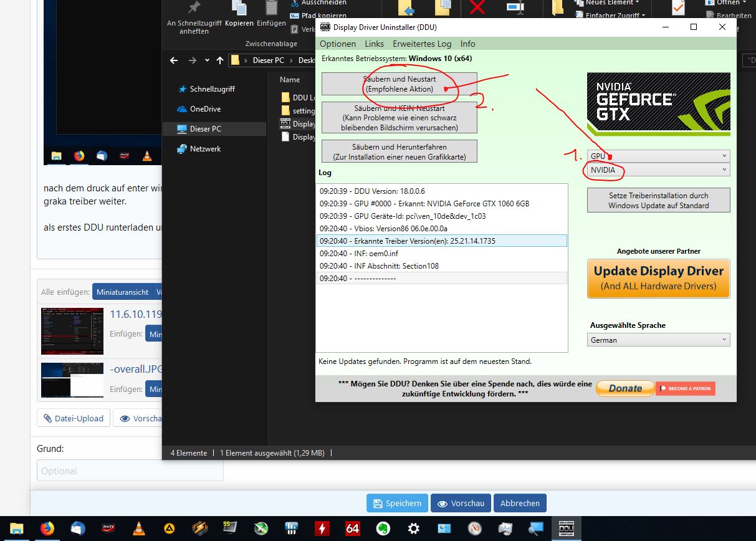Click Dieser PC in Explorer address breadcrumb
The width and height of the screenshot is (756, 541).
[268, 60]
